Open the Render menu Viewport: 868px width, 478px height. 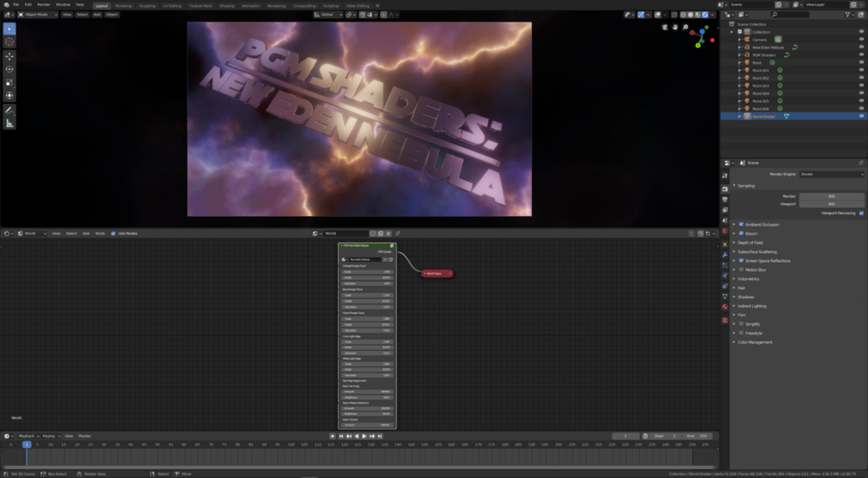click(44, 4)
